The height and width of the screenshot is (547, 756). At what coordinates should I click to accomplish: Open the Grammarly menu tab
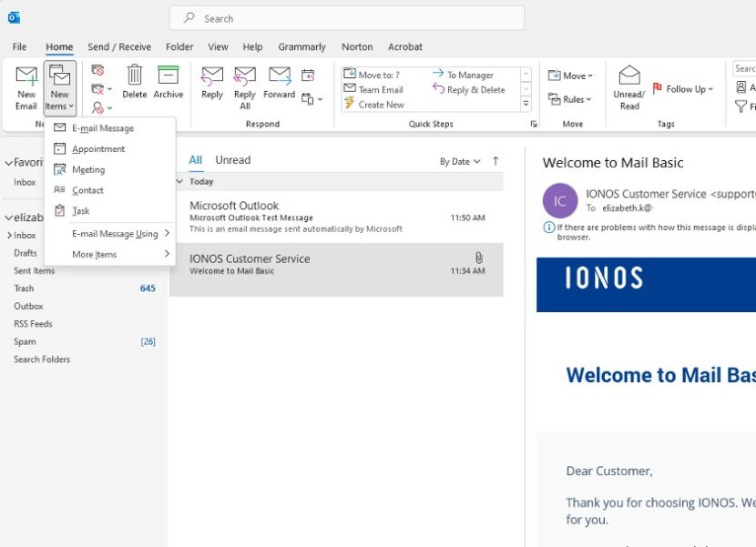click(301, 46)
